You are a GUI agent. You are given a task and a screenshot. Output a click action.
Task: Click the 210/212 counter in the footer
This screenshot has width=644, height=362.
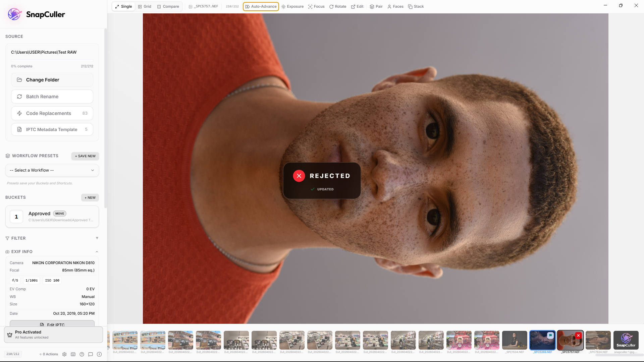[x=13, y=354]
